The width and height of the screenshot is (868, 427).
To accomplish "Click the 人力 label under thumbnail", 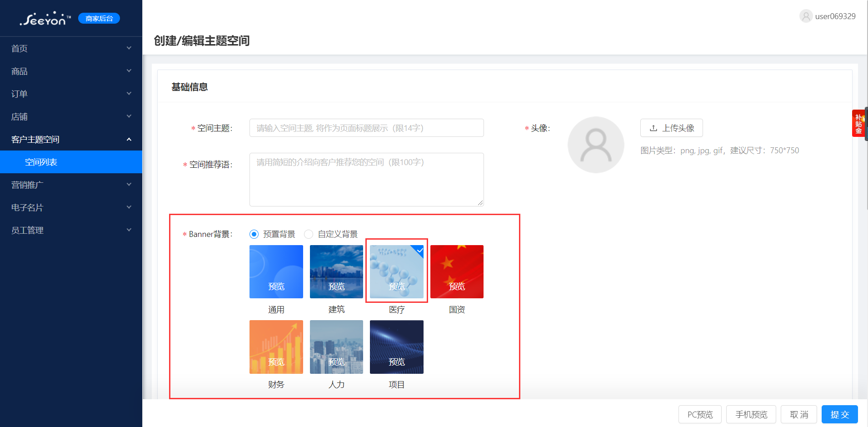I will tap(336, 385).
